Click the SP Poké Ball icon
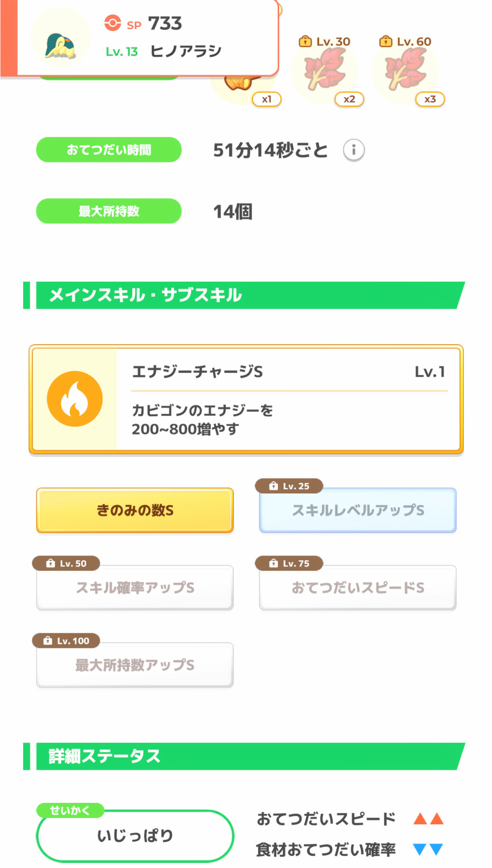The height and width of the screenshot is (868, 492). point(112,23)
